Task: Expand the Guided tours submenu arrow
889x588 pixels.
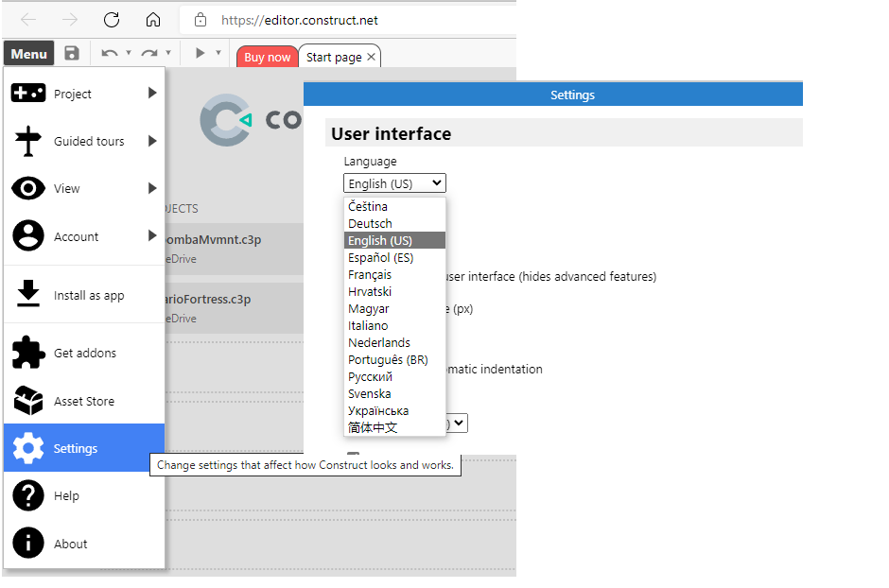Action: click(152, 141)
